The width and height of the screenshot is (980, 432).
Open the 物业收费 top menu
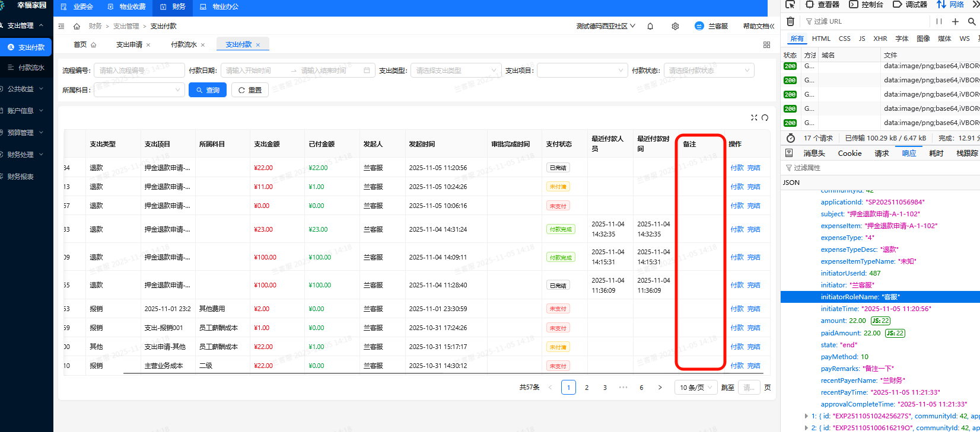127,7
